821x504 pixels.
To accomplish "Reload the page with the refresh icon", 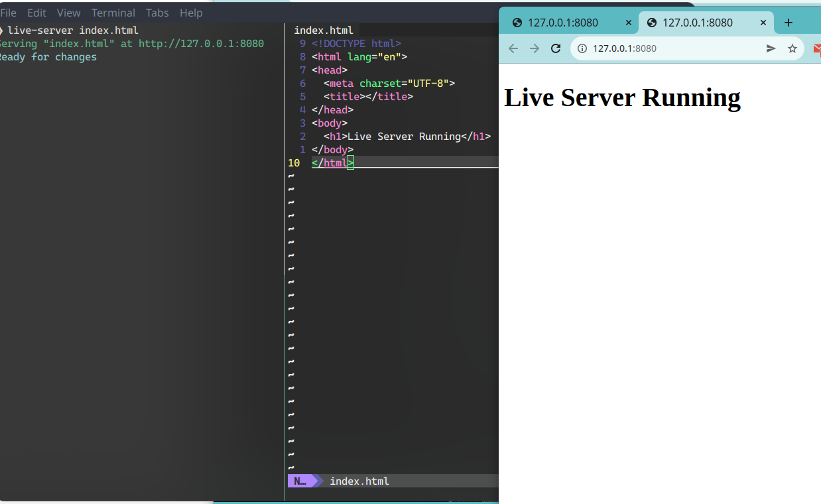I will pos(556,48).
